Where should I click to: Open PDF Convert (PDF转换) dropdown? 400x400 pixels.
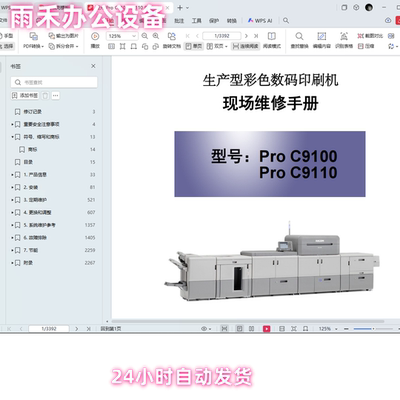tap(33, 46)
